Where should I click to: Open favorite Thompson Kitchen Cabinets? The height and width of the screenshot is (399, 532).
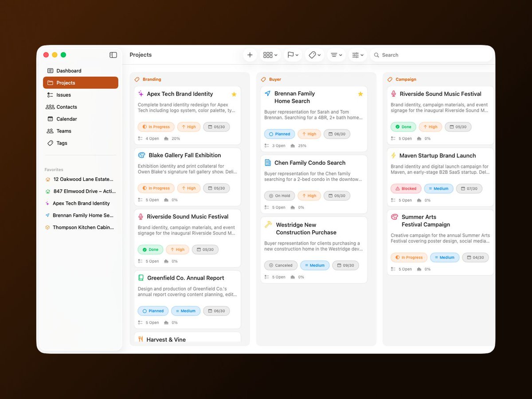tap(80, 227)
